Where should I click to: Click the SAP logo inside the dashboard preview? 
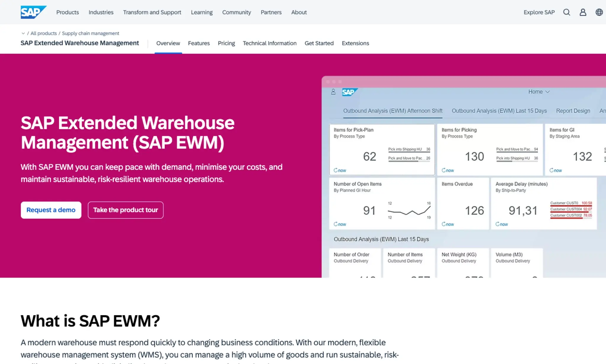(x=349, y=92)
